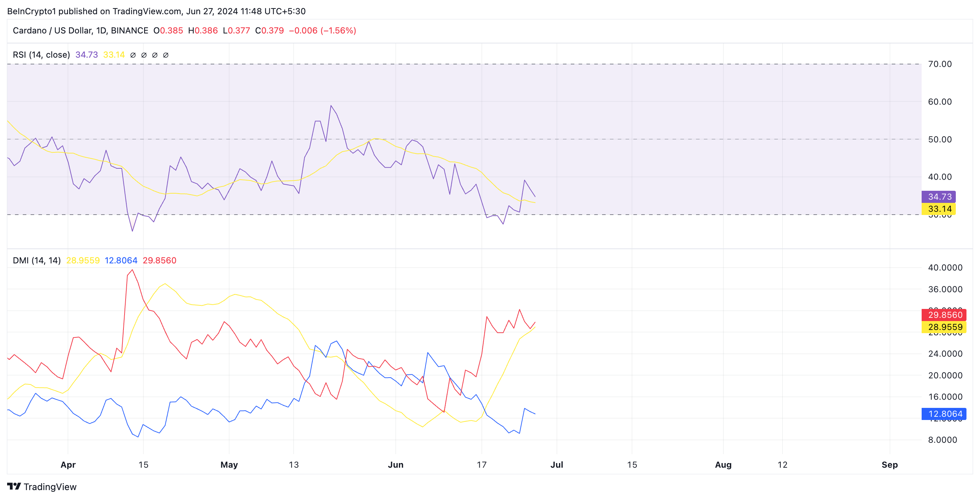Click the purple 34.73 value in RSI legend
Image resolution: width=980 pixels, height=499 pixels.
86,55
